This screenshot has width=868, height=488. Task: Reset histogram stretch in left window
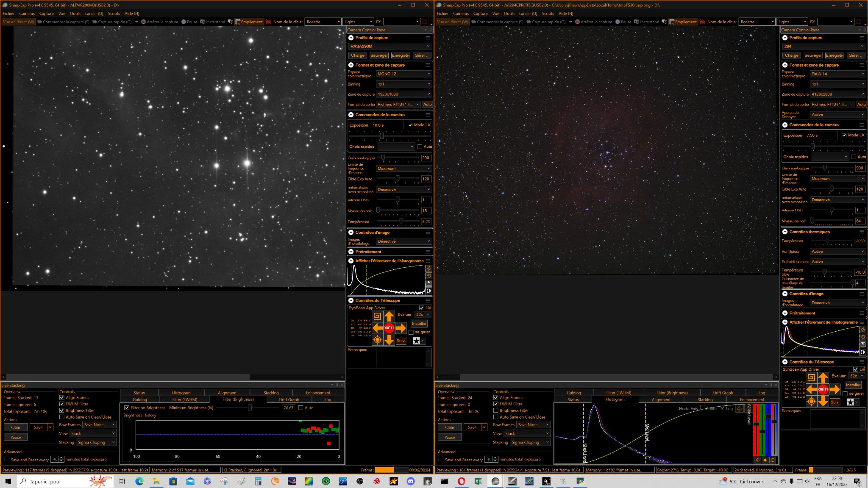click(x=429, y=276)
